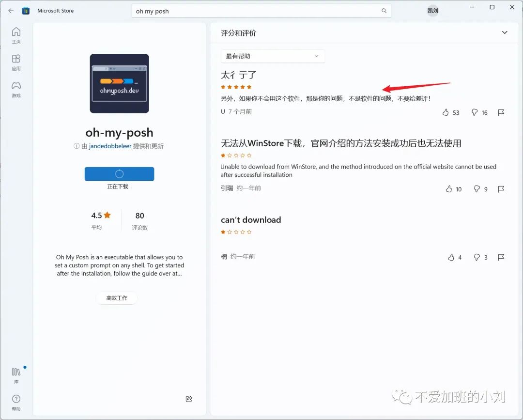Open the 凯刘 user profile avatar
This screenshot has width=523, height=420.
pyautogui.click(x=432, y=11)
